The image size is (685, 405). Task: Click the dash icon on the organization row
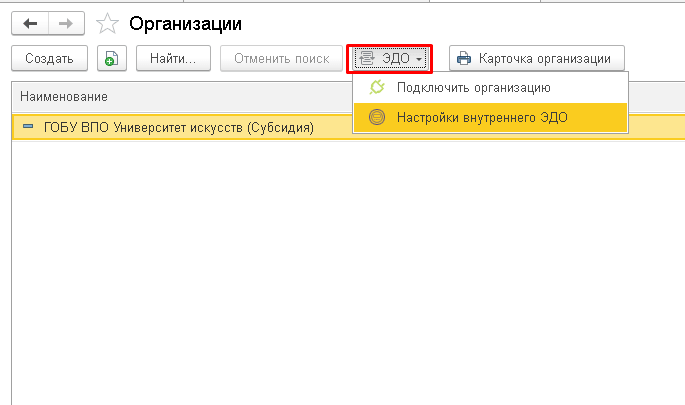[x=27, y=127]
